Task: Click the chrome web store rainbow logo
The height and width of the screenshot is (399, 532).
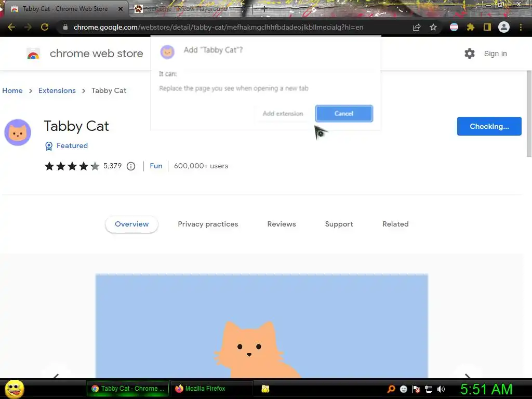Action: pyautogui.click(x=33, y=54)
